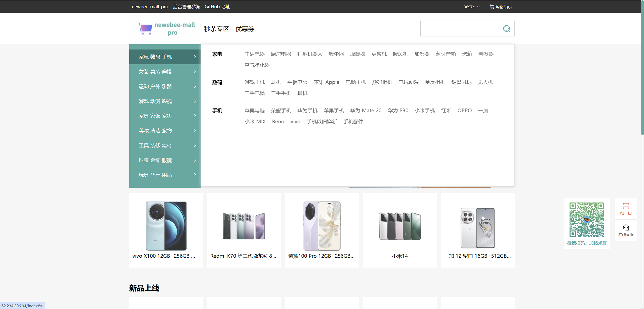644x309 pixels.
Task: Expand 女装 男装 穿搭 category arrow
Action: (x=194, y=72)
